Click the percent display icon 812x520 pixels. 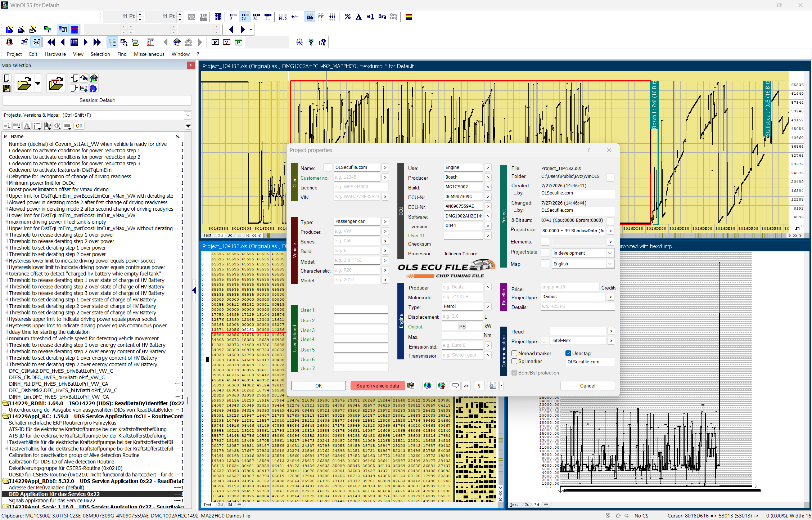tap(347, 17)
